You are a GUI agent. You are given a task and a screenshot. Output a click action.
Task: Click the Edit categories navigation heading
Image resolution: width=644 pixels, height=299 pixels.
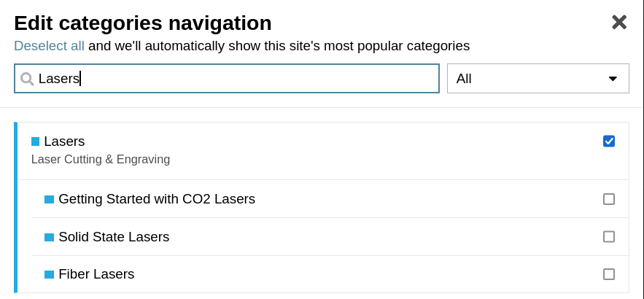(143, 23)
